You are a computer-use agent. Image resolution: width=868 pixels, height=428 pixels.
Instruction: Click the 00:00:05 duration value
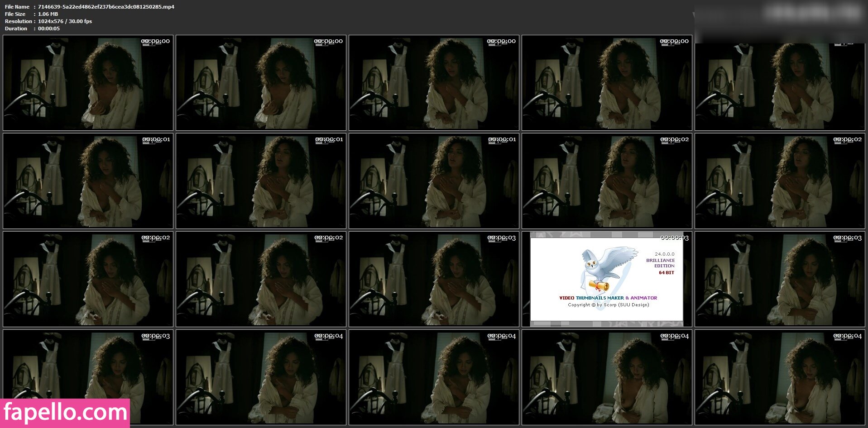click(x=49, y=29)
